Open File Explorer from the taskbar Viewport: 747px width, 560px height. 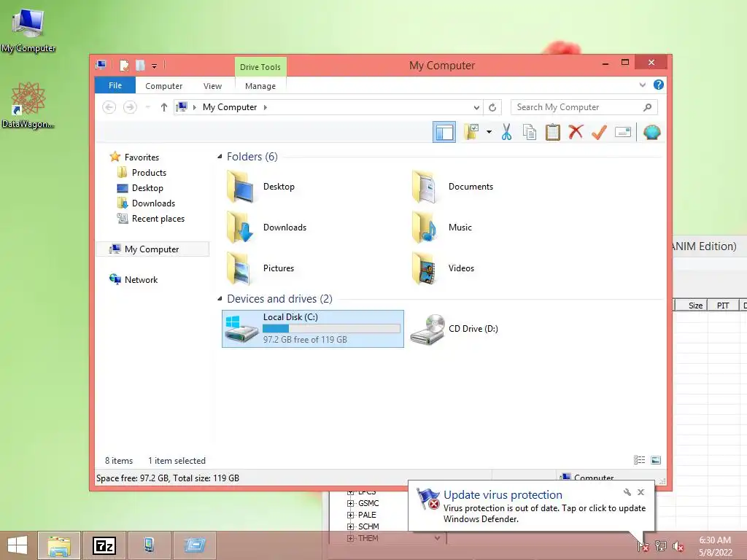pyautogui.click(x=59, y=545)
